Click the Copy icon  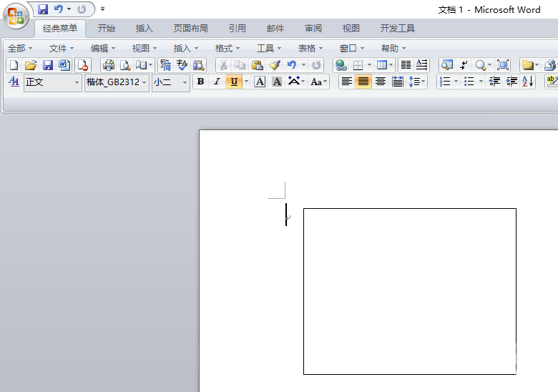click(x=240, y=65)
